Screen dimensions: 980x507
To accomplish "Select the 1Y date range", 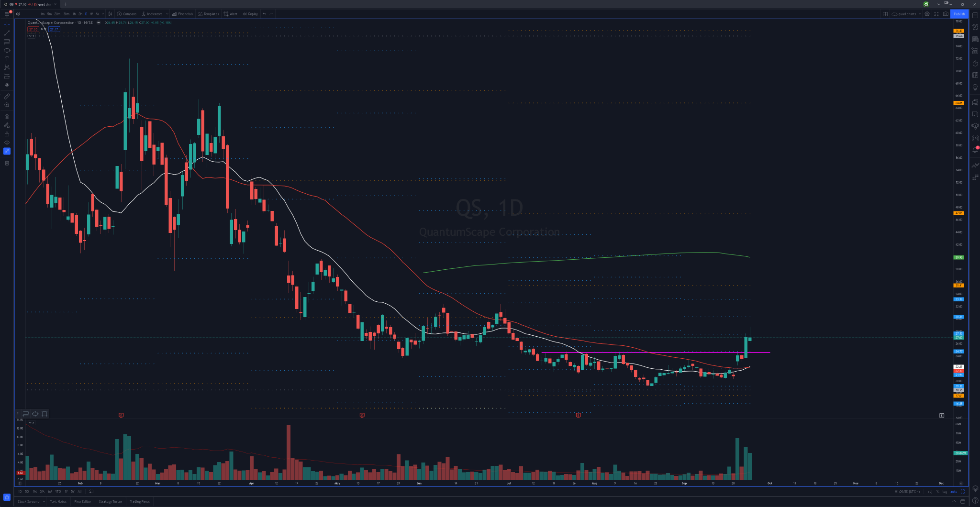I will point(66,491).
